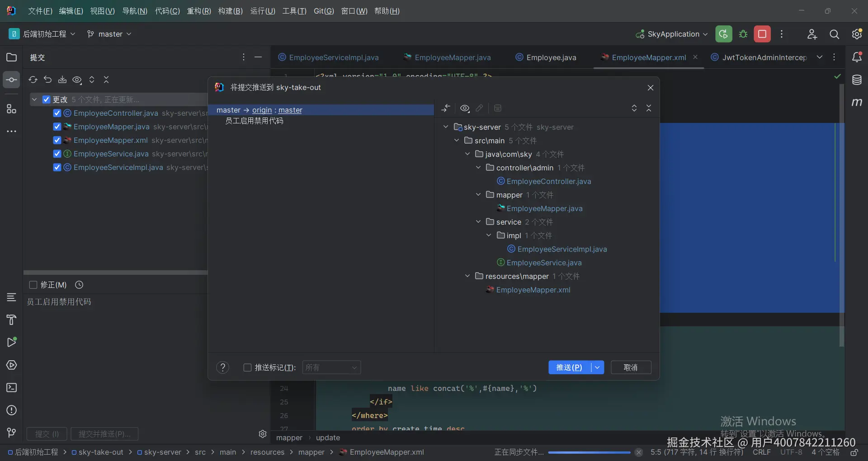Open the Structure tool window icon
The height and width of the screenshot is (461, 868).
click(x=11, y=109)
